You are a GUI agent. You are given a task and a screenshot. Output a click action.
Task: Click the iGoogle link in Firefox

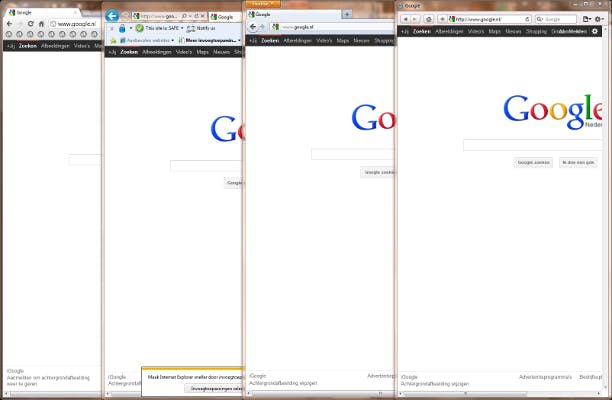coord(257,376)
